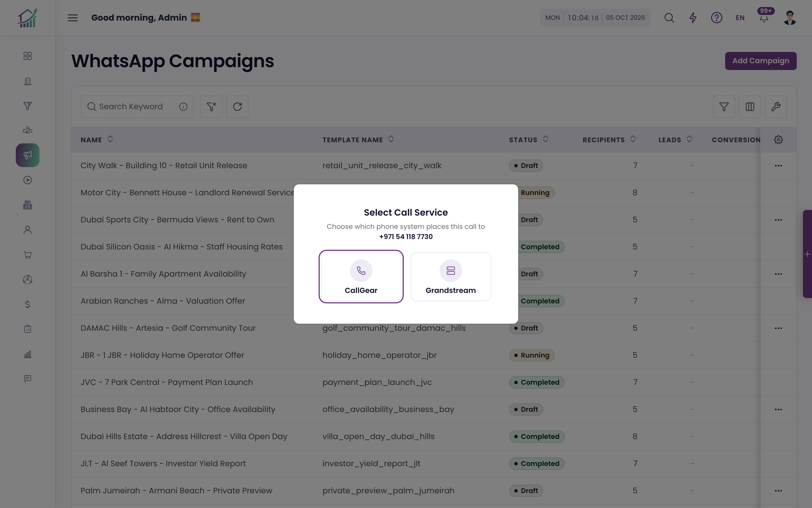
Task: Click the Search Keyword field
Action: coord(137,106)
